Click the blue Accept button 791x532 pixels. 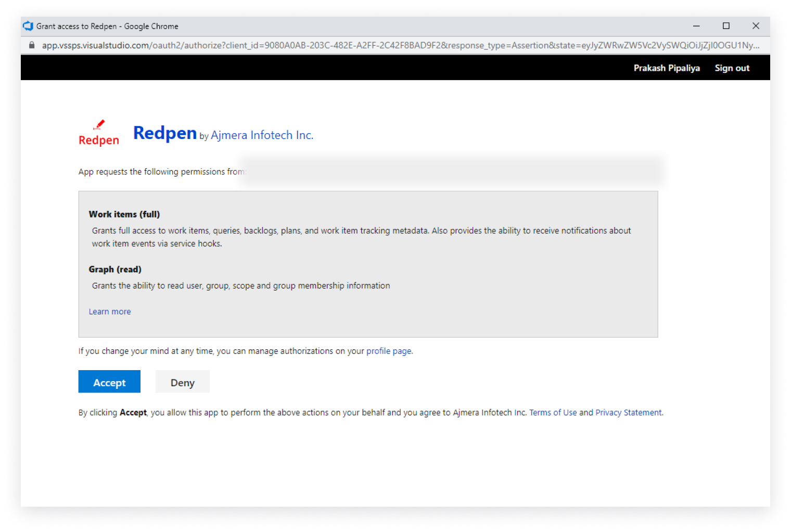[x=109, y=382]
